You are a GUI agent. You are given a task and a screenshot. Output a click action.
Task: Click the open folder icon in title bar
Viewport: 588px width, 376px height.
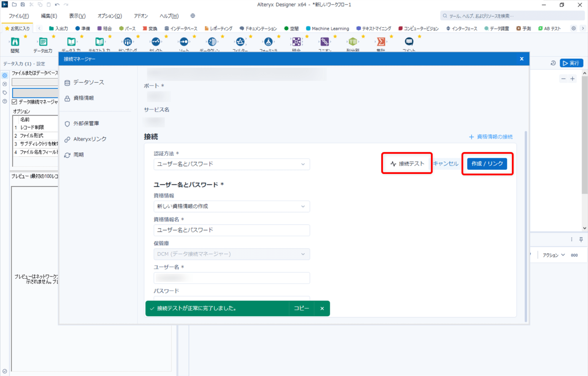pyautogui.click(x=14, y=4)
